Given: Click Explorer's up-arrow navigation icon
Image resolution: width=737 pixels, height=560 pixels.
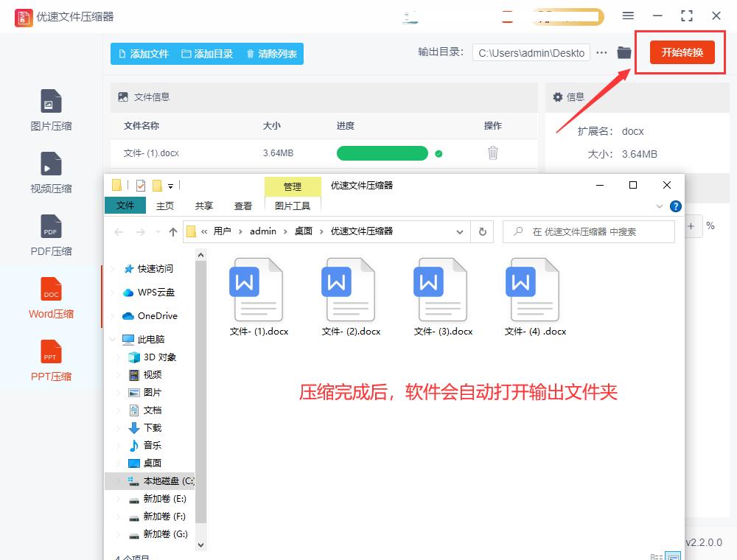Looking at the screenshot, I should click(x=173, y=231).
